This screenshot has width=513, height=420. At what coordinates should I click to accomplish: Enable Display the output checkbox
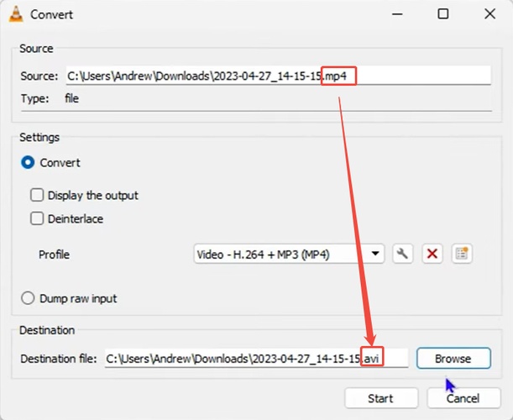37,195
